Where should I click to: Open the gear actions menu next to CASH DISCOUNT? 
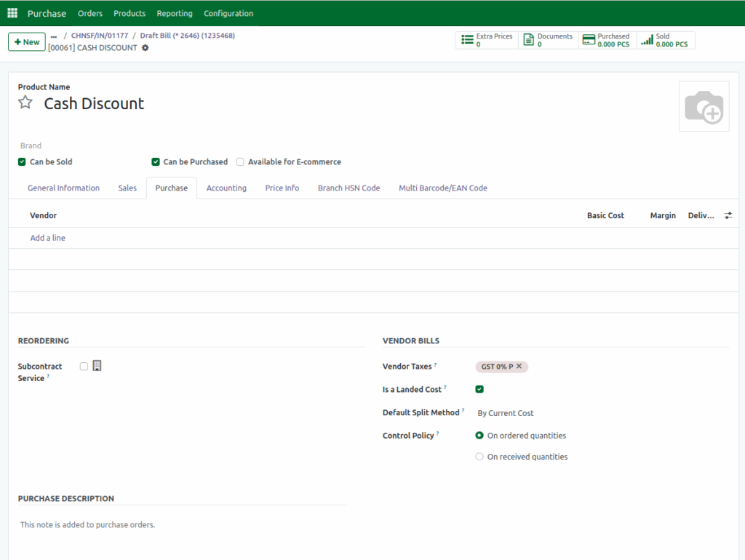click(x=144, y=47)
